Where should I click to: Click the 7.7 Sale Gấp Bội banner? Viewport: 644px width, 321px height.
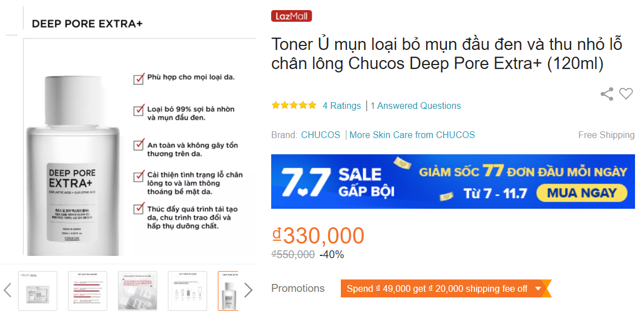click(x=453, y=181)
